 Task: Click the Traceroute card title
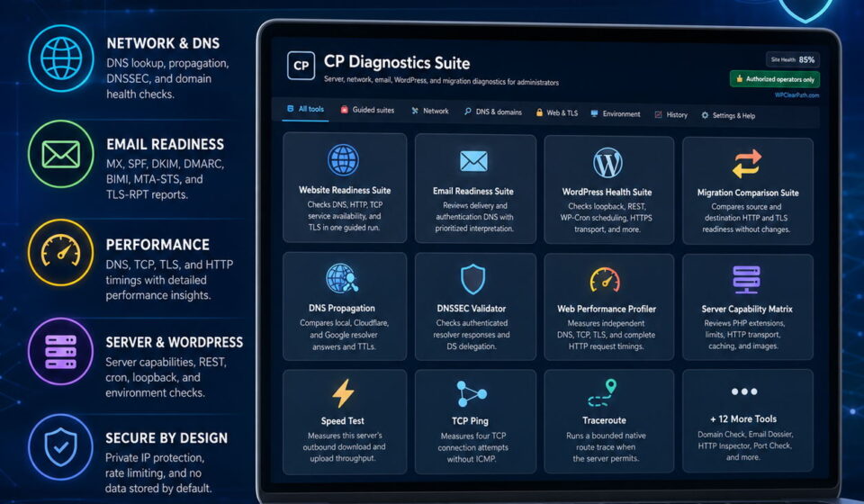(x=604, y=420)
